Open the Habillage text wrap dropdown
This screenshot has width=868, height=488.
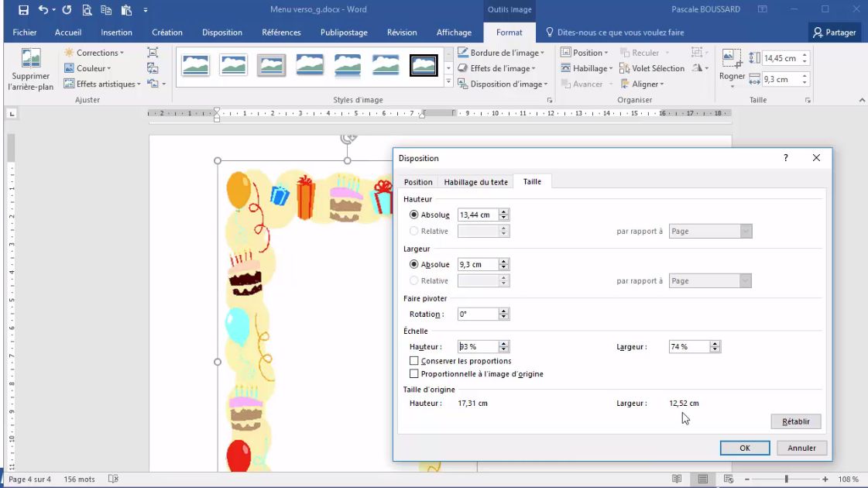coord(588,68)
